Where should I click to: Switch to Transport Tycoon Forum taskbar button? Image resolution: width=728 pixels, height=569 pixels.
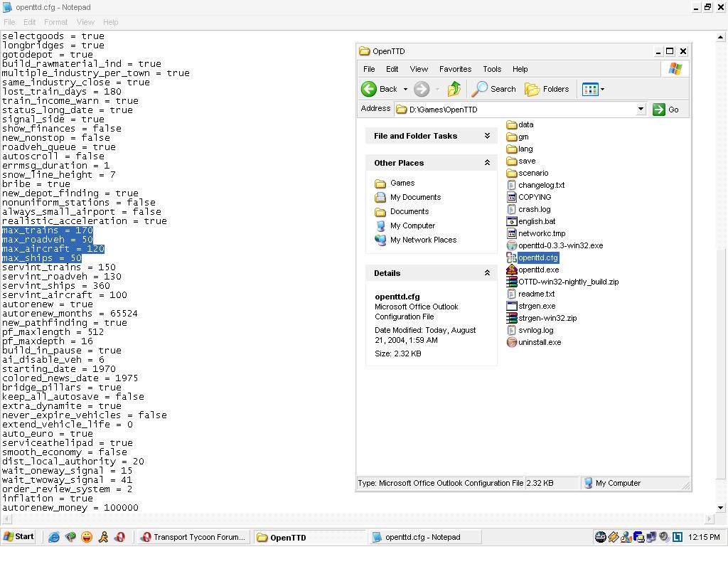pyautogui.click(x=193, y=537)
